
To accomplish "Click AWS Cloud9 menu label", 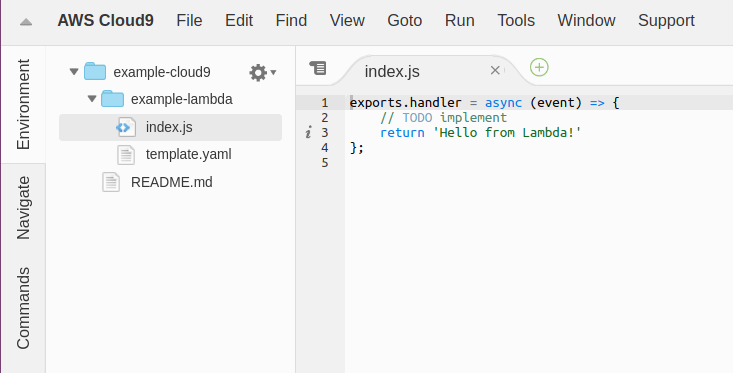I will point(105,21).
